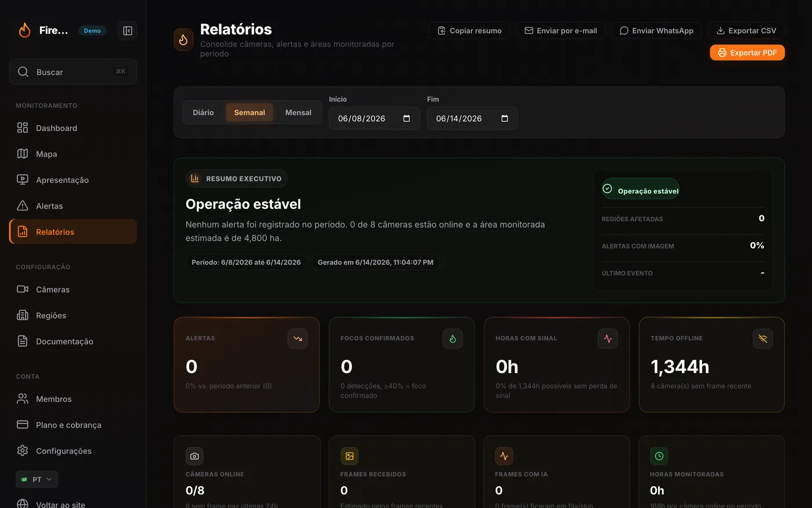812x508 pixels.
Task: Open the PT language dropdown
Action: 37,479
